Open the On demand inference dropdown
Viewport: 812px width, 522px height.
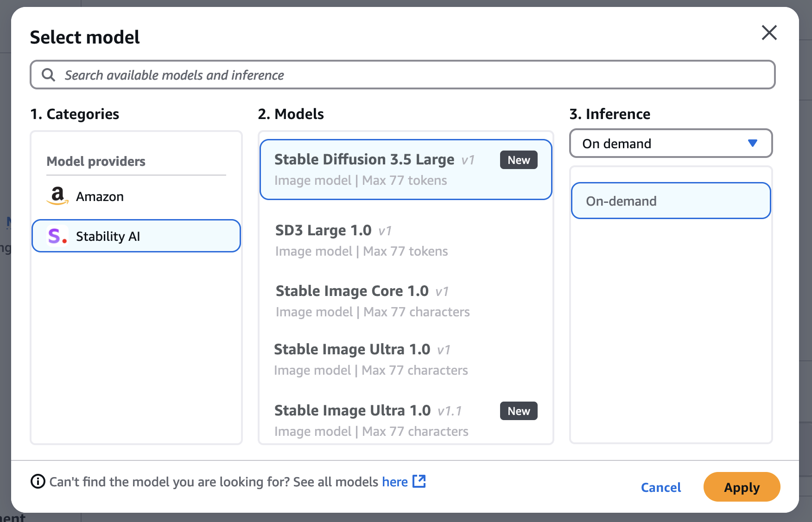pos(671,143)
